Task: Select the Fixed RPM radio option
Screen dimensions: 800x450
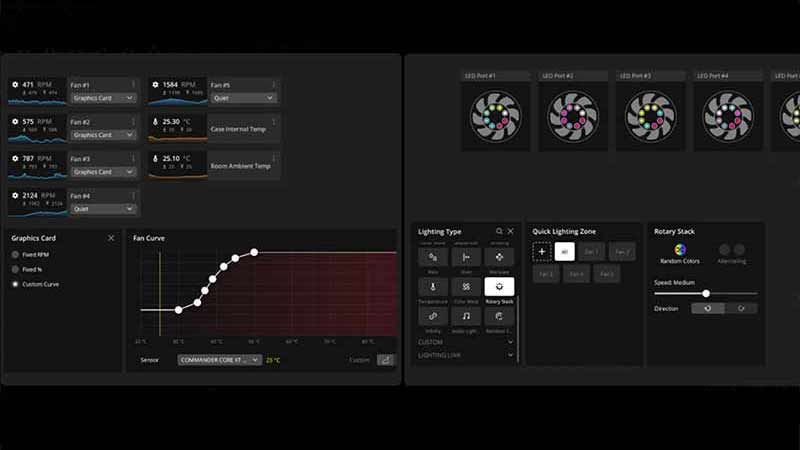Action: (16, 255)
